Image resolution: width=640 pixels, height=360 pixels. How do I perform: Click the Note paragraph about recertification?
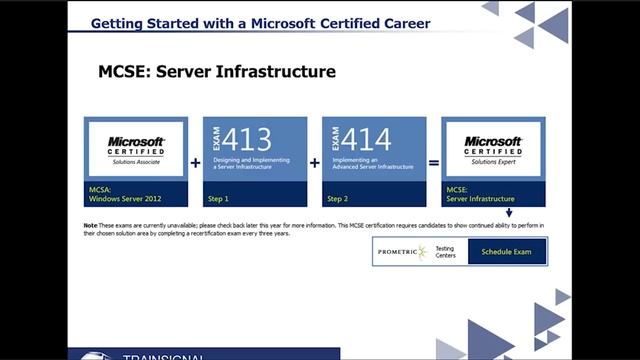pyautogui.click(x=313, y=229)
